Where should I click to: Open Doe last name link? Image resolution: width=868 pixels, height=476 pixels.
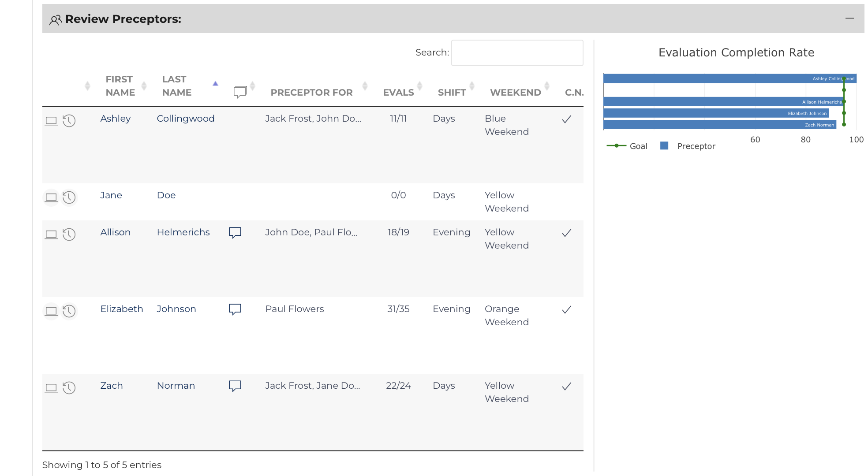pos(166,195)
